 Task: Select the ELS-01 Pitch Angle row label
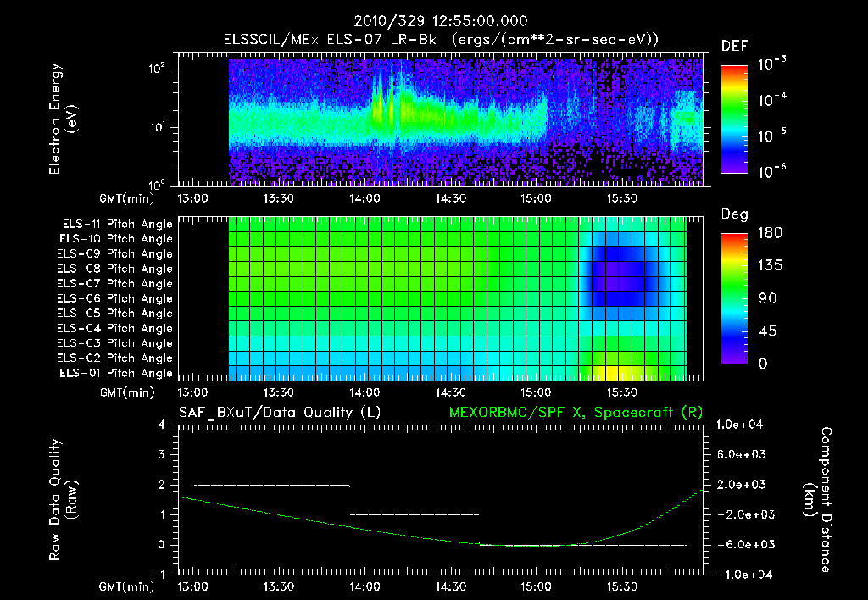(x=116, y=373)
